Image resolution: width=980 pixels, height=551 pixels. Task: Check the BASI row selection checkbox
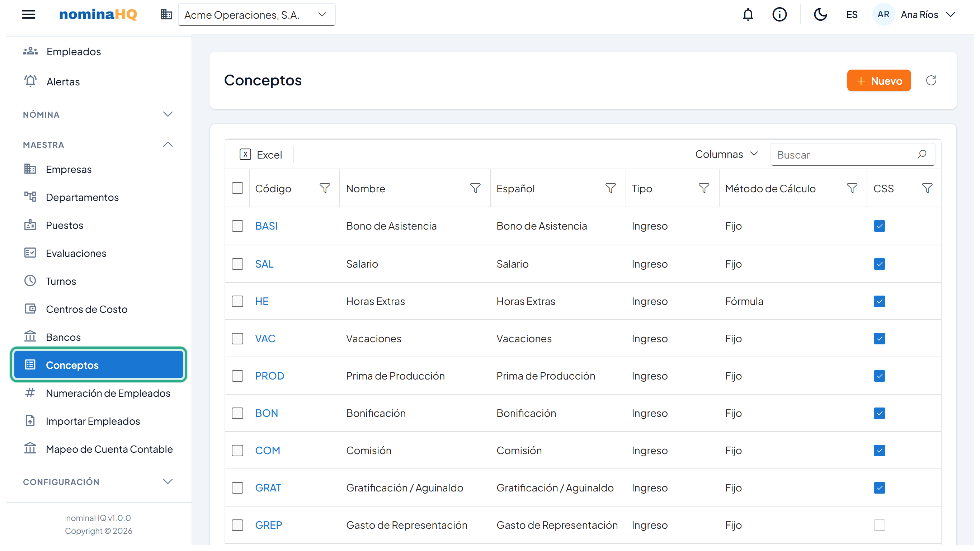coord(237,226)
